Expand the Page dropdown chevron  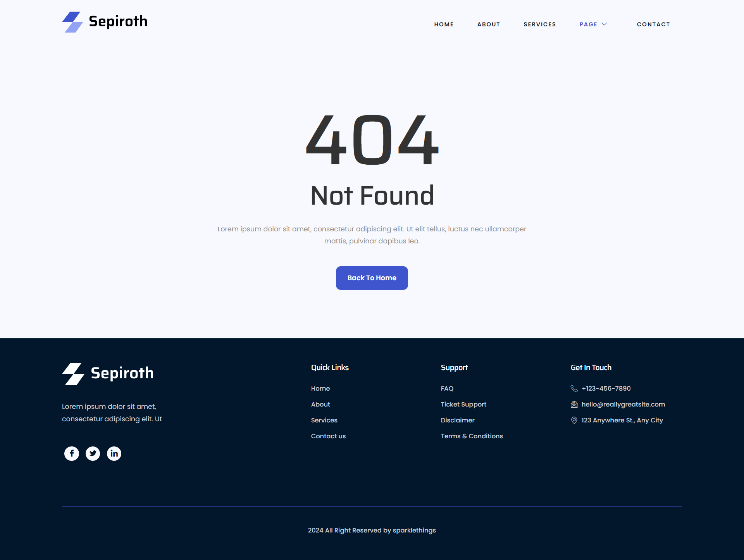(x=604, y=24)
